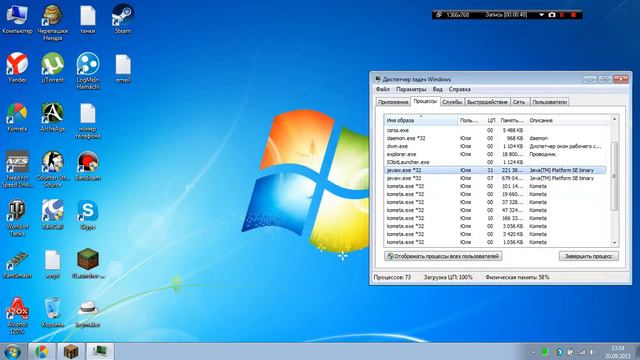
Task: Click Kometa browser in the taskbar
Action: [x=41, y=351]
